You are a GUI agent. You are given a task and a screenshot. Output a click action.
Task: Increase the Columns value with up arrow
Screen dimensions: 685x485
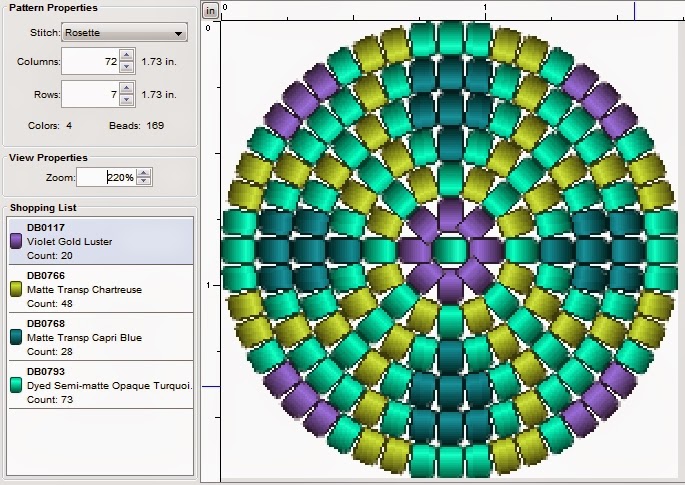click(127, 55)
